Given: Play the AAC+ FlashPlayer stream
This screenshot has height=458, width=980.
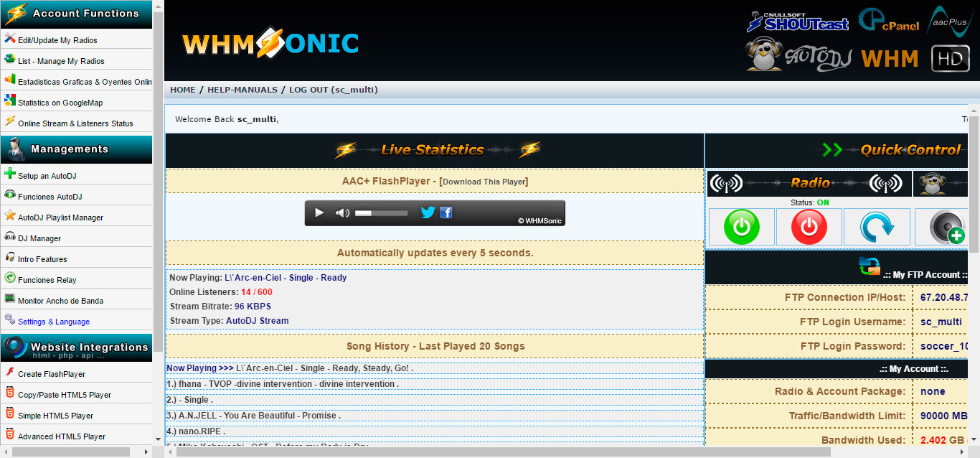Looking at the screenshot, I should pyautogui.click(x=319, y=213).
